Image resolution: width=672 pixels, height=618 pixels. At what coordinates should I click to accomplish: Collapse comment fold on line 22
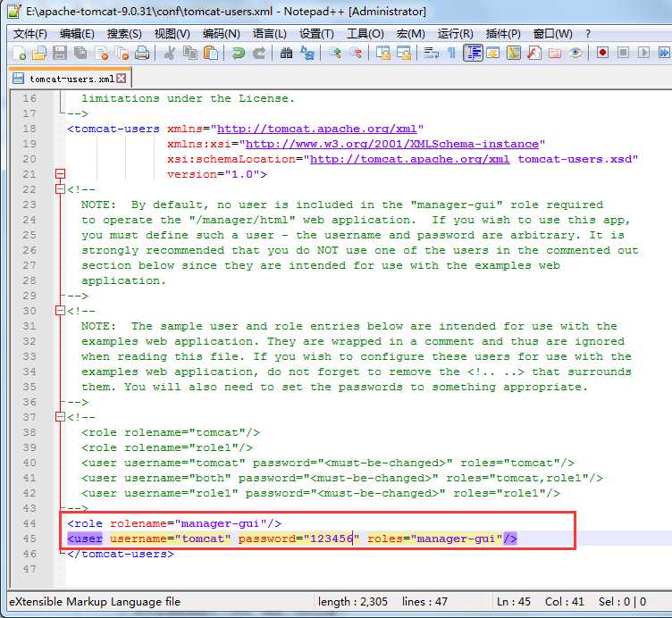[x=60, y=189]
